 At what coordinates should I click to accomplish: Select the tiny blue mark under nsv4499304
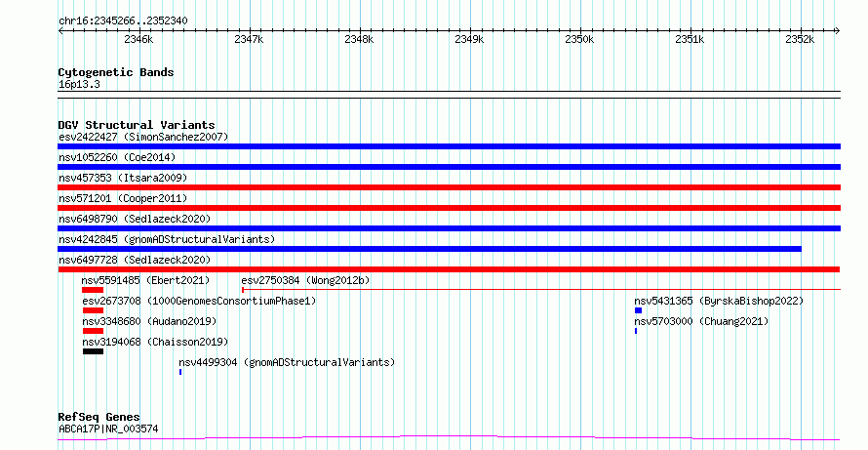click(x=180, y=372)
